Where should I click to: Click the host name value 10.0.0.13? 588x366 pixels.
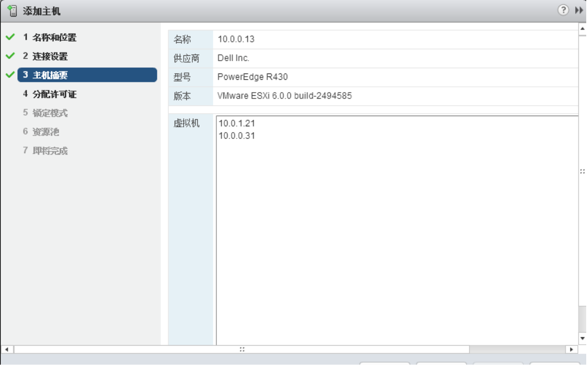(x=236, y=39)
